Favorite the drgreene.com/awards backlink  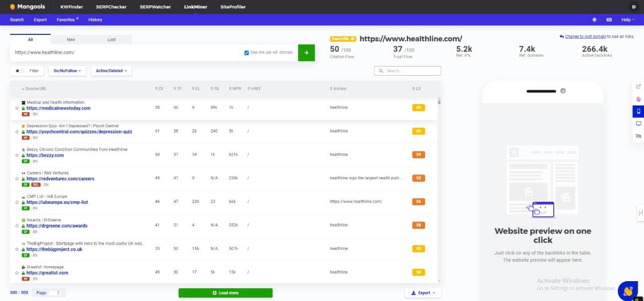(x=17, y=226)
